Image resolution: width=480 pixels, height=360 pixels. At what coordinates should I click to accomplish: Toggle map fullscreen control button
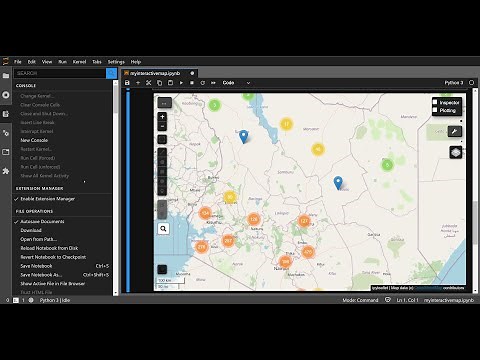tap(162, 139)
